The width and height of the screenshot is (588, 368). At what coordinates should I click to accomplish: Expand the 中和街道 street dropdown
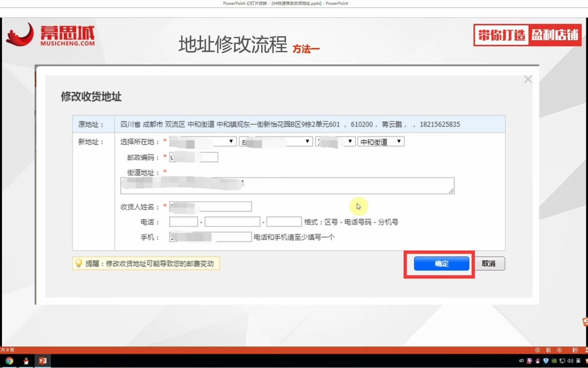(x=381, y=141)
